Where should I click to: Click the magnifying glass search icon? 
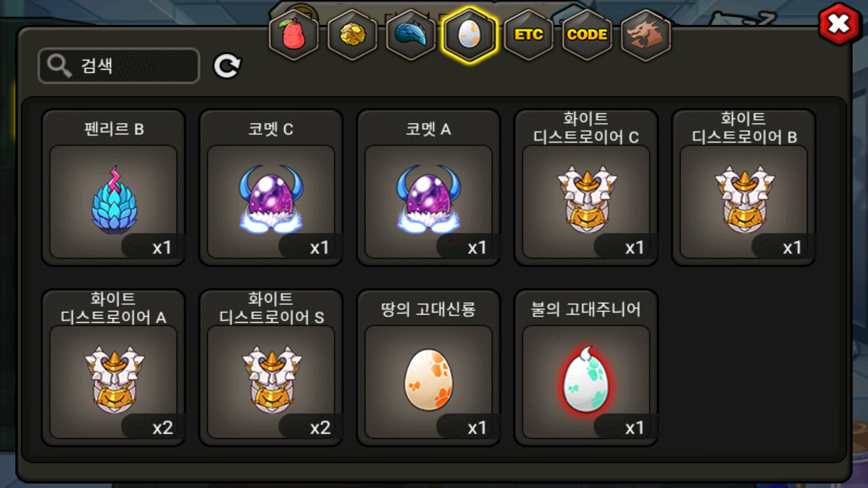pos(59,66)
